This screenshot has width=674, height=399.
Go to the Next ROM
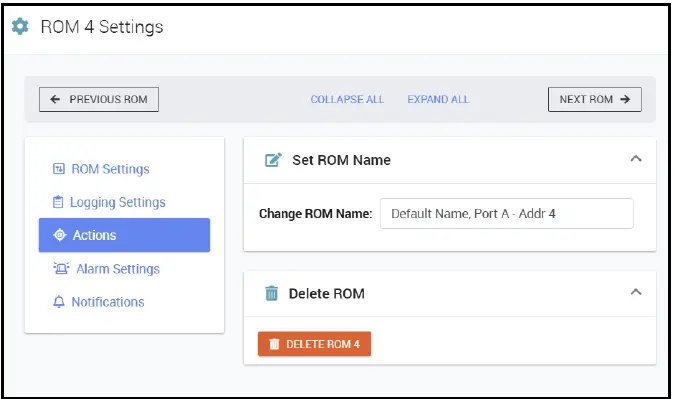pos(594,99)
